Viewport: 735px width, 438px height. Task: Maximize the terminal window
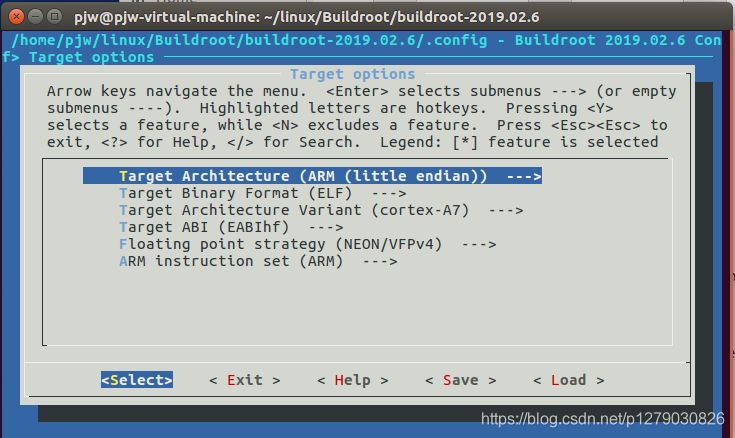point(55,17)
